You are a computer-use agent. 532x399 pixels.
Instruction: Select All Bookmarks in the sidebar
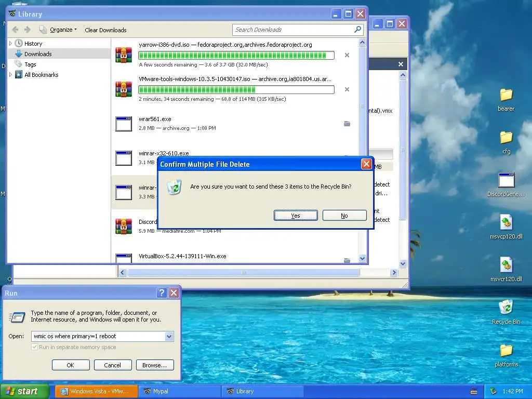(x=41, y=75)
